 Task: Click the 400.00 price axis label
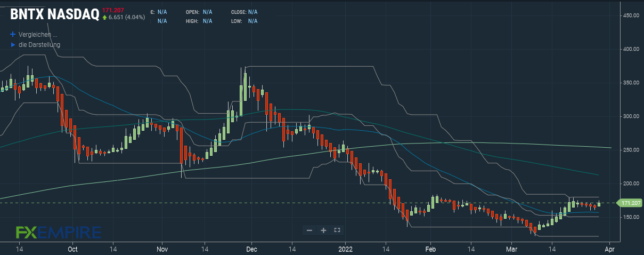pos(631,49)
